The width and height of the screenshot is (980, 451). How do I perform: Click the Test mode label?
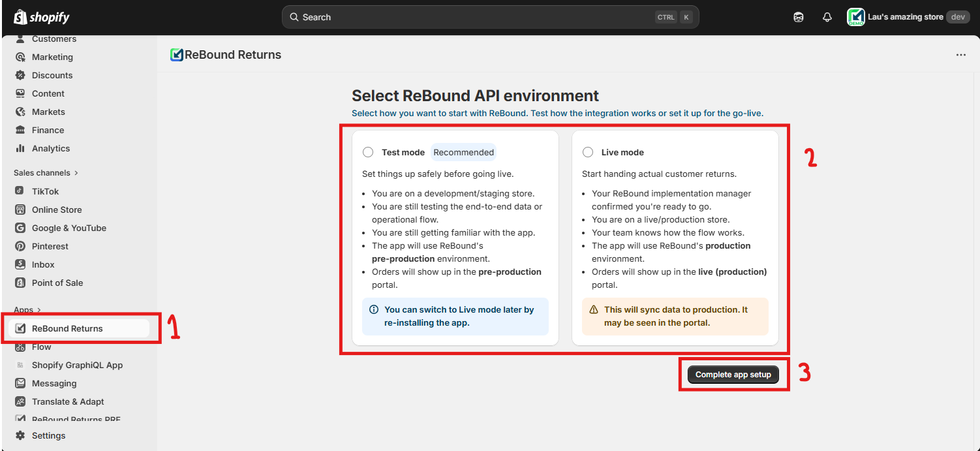pyautogui.click(x=403, y=152)
